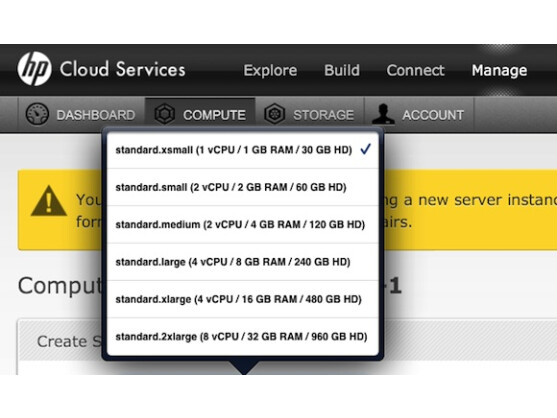557x418 pixels.
Task: Switch to the STORAGE tab
Action: tap(310, 114)
